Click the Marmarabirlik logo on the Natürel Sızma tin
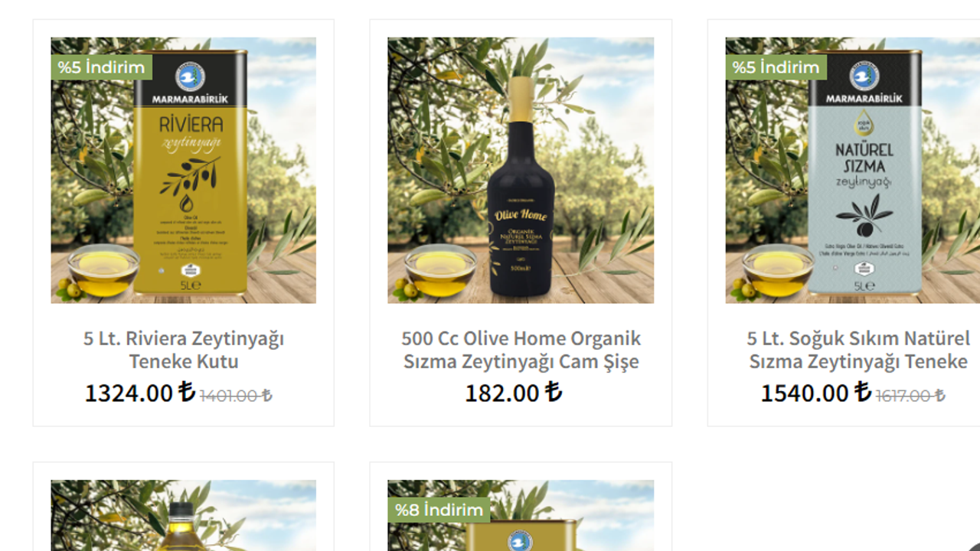The height and width of the screenshot is (551, 980). (x=864, y=77)
